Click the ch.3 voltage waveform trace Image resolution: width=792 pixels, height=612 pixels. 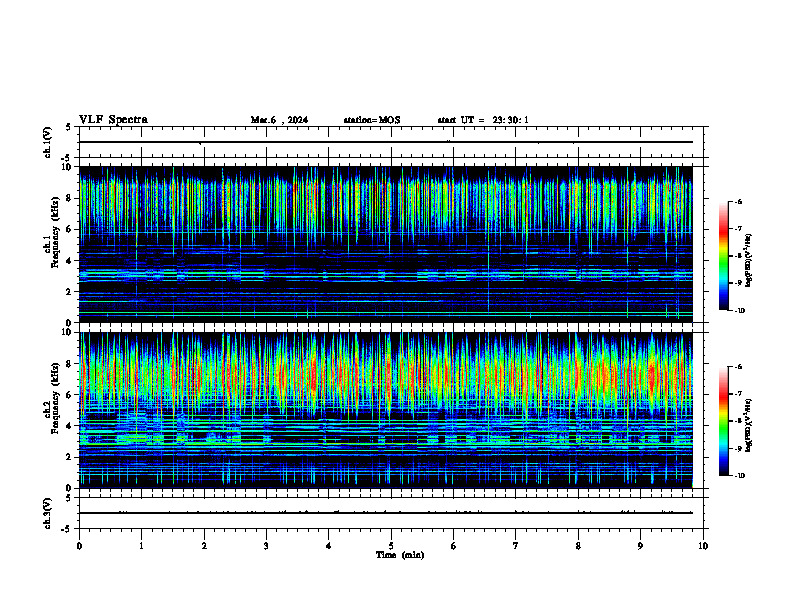385,513
